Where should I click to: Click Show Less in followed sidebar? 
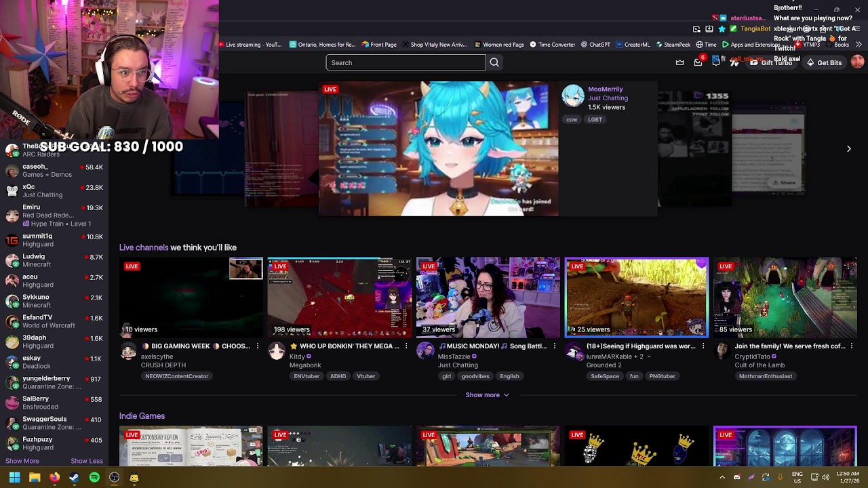pyautogui.click(x=87, y=461)
